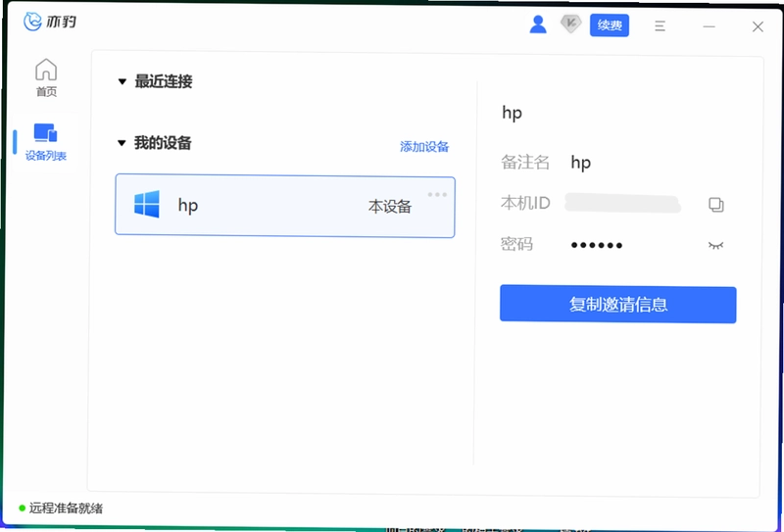
Task: Click the app logo in the title bar
Action: pyautogui.click(x=50, y=22)
